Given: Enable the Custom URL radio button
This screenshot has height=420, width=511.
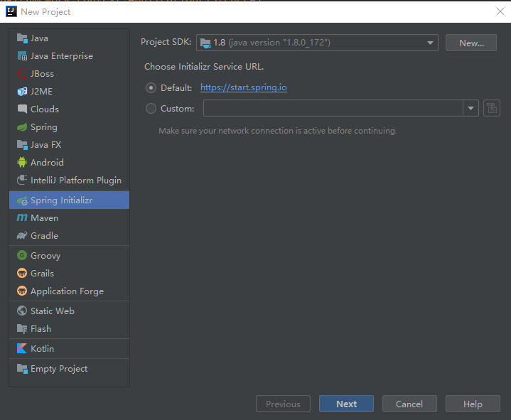Looking at the screenshot, I should click(151, 109).
